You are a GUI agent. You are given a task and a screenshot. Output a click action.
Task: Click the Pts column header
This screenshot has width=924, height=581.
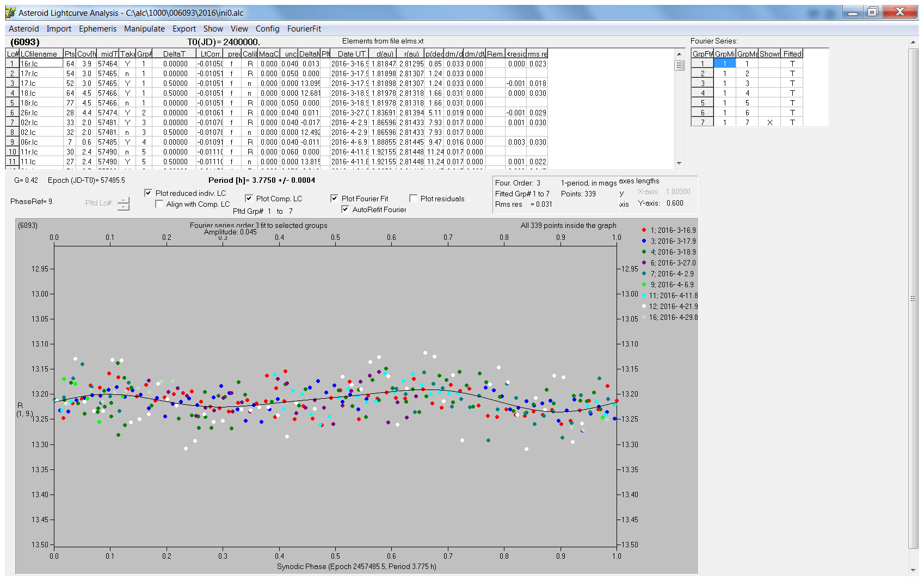(x=70, y=54)
